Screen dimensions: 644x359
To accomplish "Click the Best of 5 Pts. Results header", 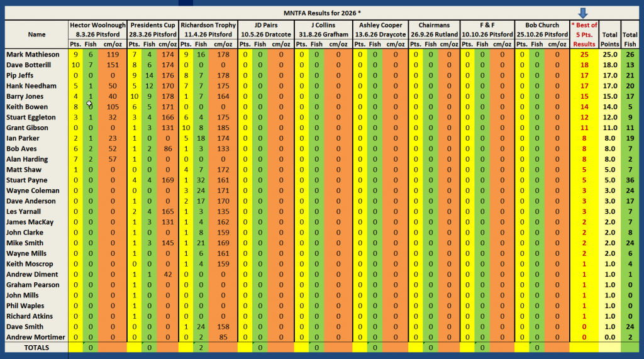I will click(584, 35).
